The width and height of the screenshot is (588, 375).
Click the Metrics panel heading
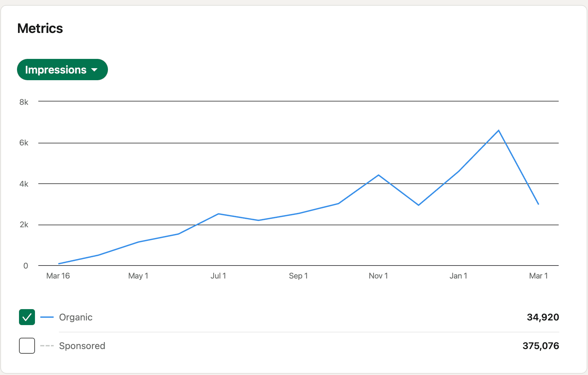tap(40, 28)
